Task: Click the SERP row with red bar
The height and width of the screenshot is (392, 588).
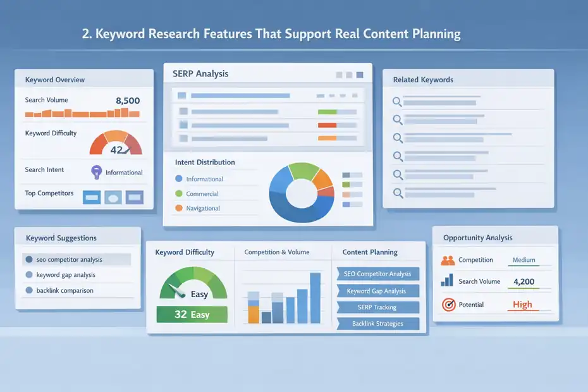Action: [x=267, y=125]
